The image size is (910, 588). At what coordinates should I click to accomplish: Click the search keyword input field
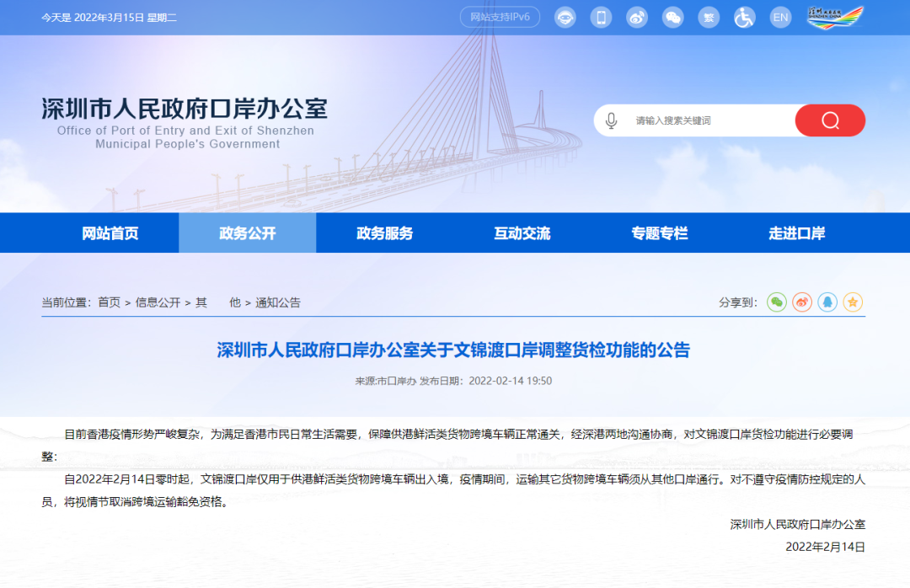tap(699, 120)
